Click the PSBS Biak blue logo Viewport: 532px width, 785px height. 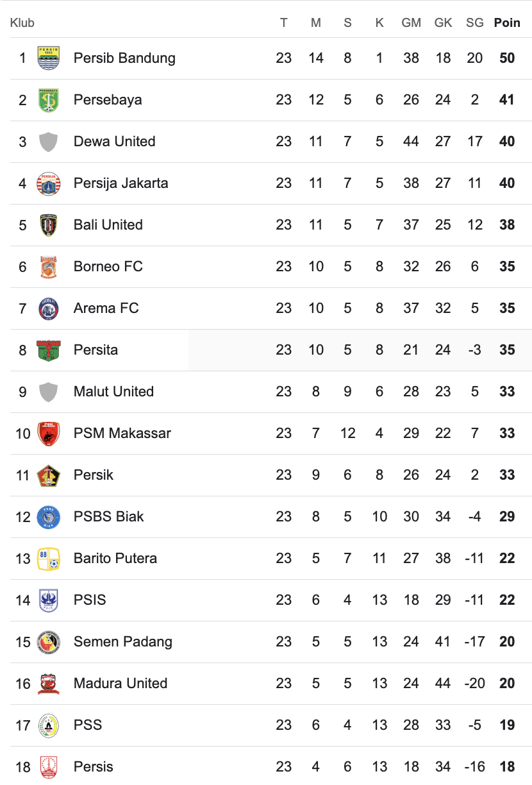pyautogui.click(x=49, y=517)
